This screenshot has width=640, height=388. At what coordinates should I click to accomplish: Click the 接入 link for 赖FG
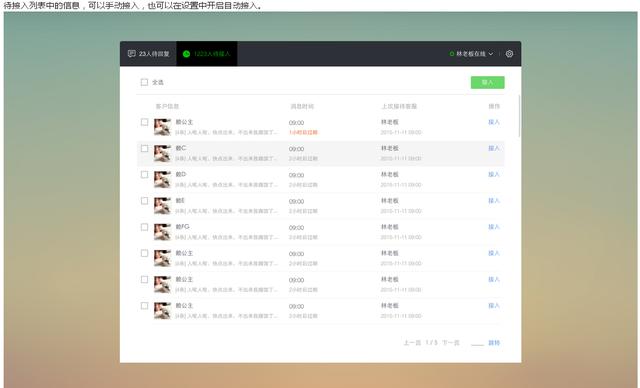click(x=494, y=227)
